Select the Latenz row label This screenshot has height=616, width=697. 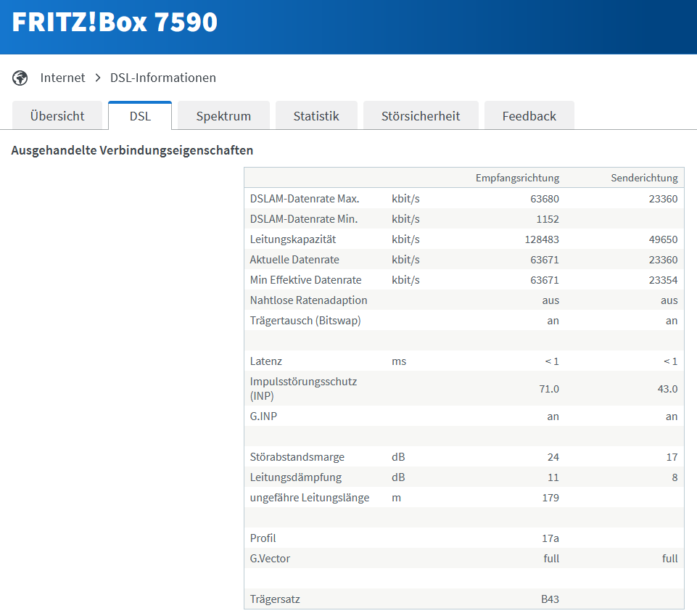pos(266,361)
